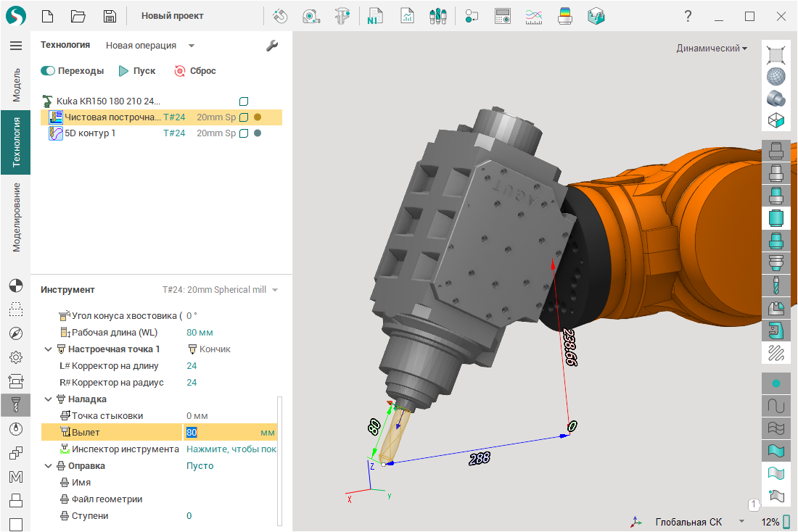The height and width of the screenshot is (532, 798).
Task: Click the New project file icon
Action: click(47, 16)
